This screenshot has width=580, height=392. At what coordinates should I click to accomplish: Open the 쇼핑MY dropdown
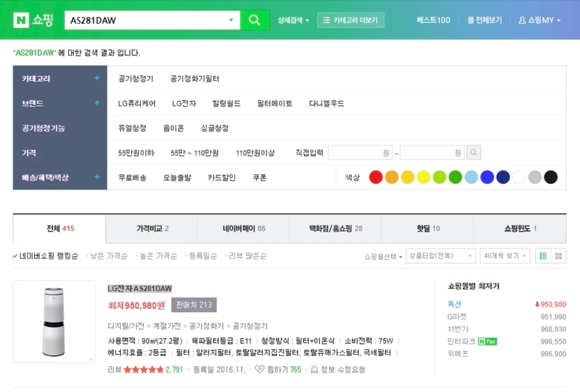[540, 20]
